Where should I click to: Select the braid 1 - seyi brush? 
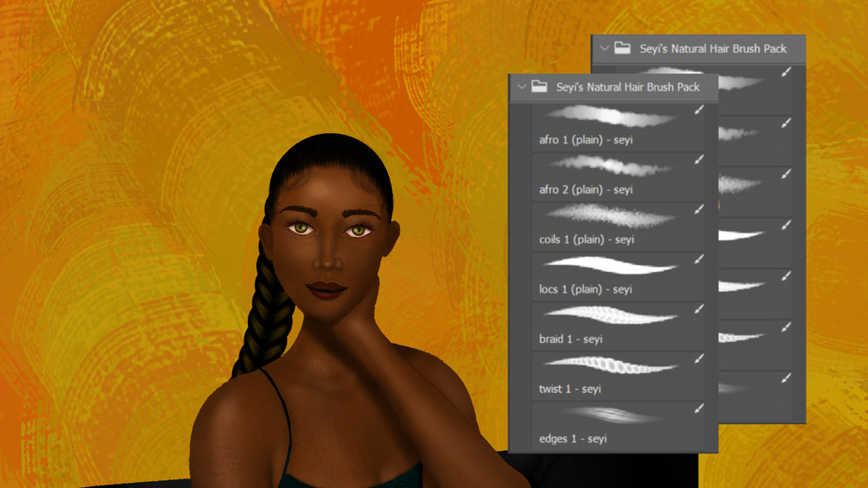coord(618,326)
